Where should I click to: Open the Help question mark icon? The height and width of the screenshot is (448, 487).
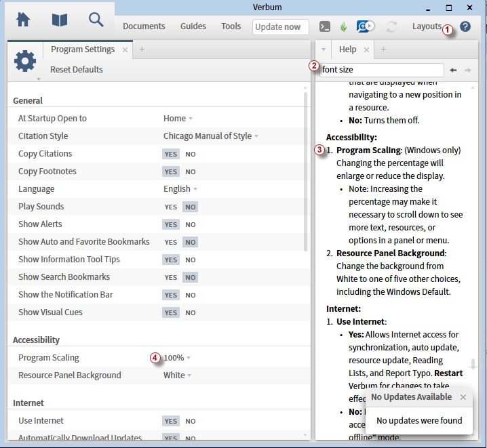click(465, 26)
